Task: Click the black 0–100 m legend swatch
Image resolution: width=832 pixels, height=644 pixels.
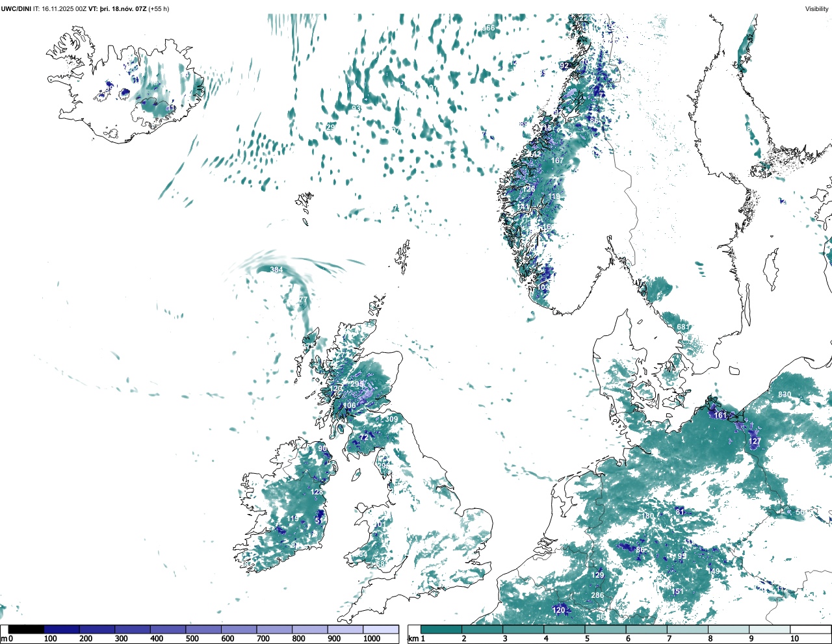Action: point(27,629)
